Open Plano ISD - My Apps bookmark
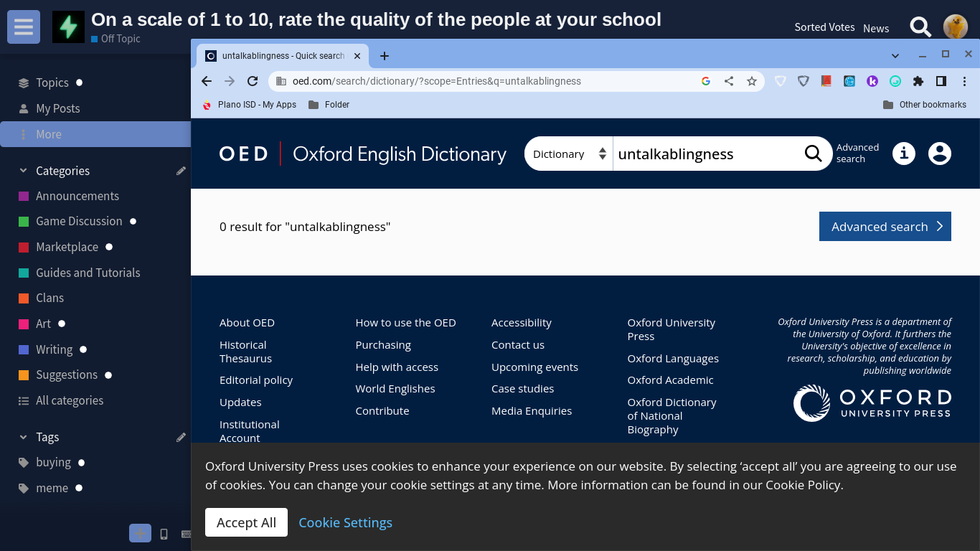Image resolution: width=980 pixels, height=551 pixels. point(249,105)
